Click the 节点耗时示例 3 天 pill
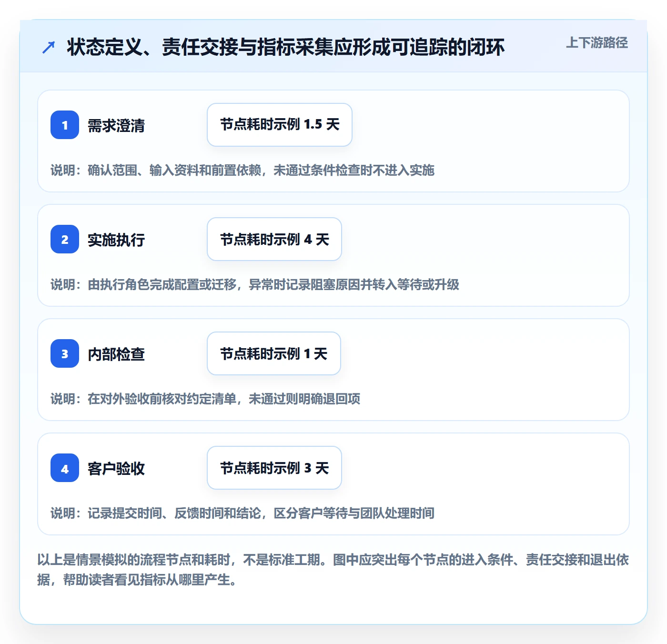The width and height of the screenshot is (667, 644). 274,468
